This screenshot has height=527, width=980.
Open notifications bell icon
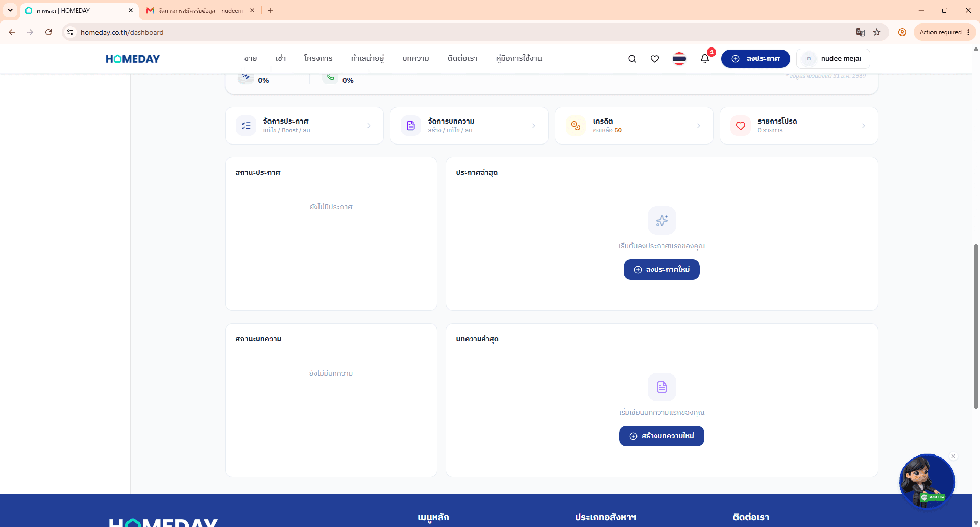tap(705, 59)
